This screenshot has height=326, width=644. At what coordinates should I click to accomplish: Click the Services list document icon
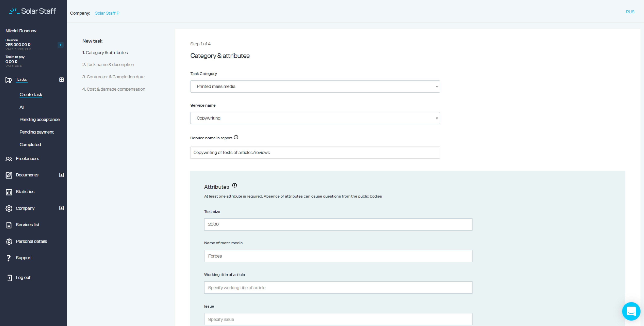click(x=9, y=225)
